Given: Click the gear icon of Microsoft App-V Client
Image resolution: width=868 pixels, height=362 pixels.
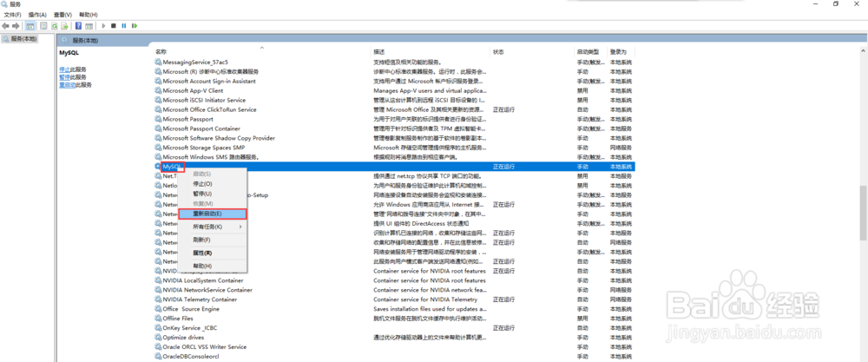Looking at the screenshot, I should click(158, 91).
